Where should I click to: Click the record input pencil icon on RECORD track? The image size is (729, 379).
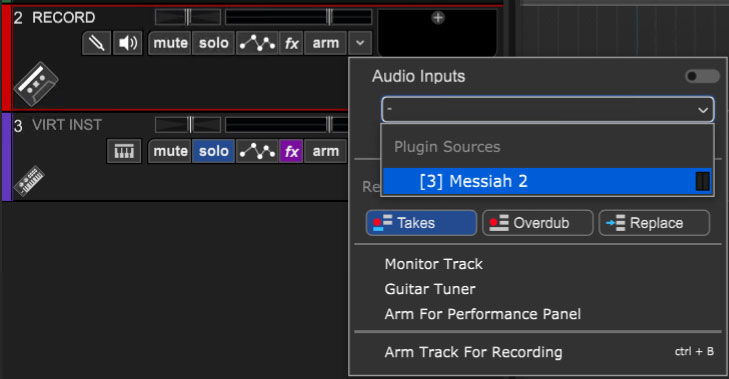pos(97,43)
